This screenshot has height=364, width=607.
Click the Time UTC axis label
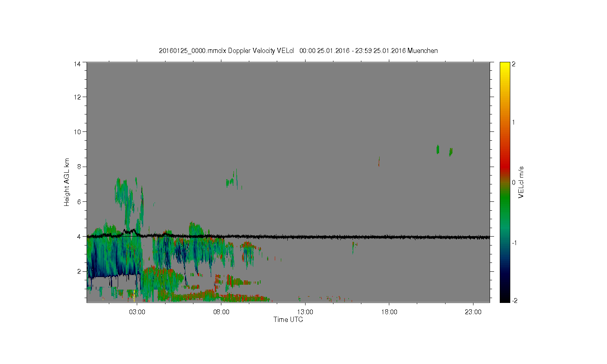[288, 320]
